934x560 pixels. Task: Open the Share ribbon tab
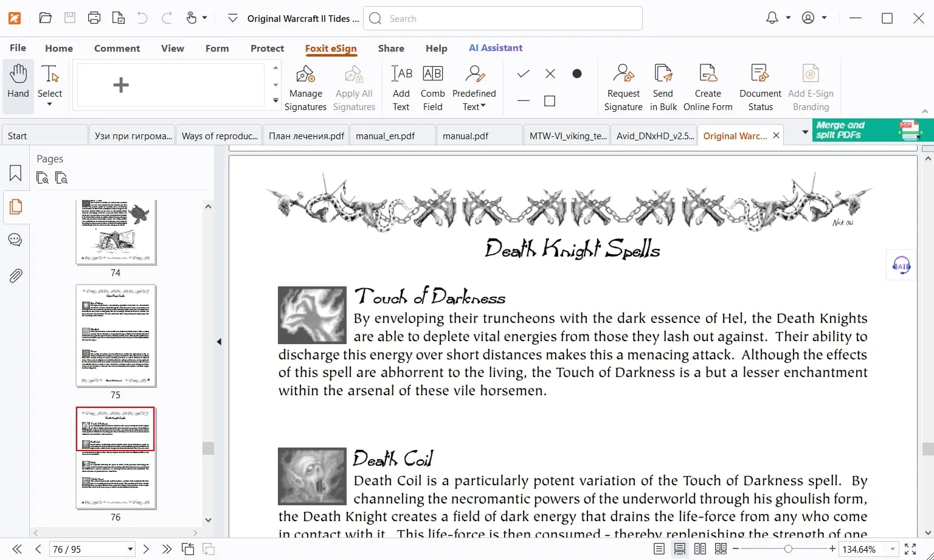pos(391,48)
